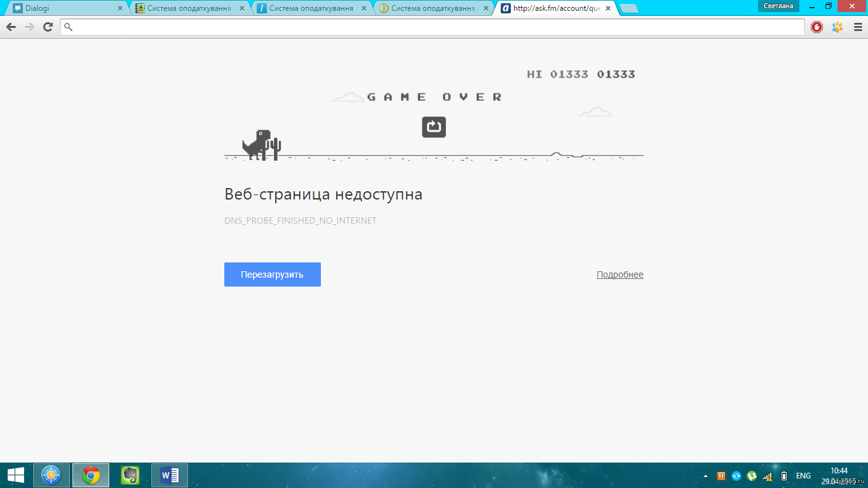Screen dimensions: 868x488
Task: Click the orange pause tray icon
Action: coord(721,475)
